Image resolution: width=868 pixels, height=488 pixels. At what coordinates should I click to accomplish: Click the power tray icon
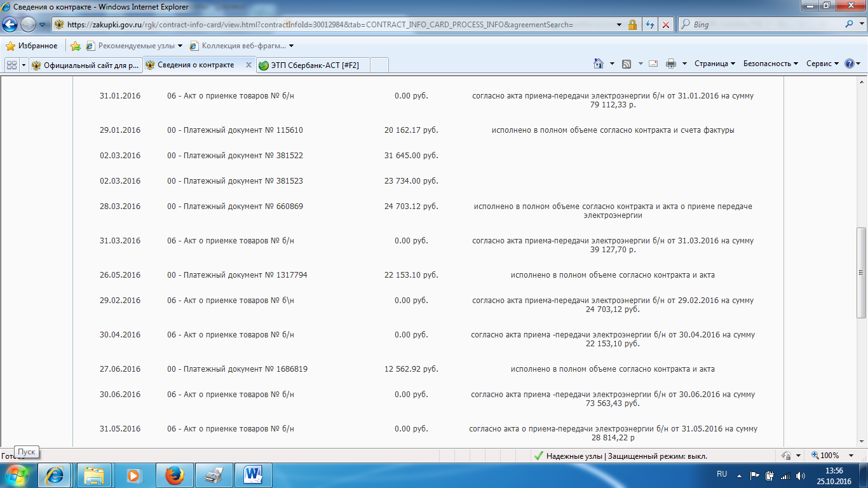coord(770,475)
